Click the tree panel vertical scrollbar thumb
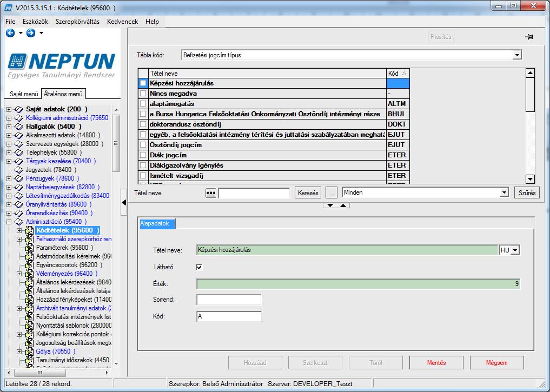Viewport: 550px width, 392px height. [116, 143]
